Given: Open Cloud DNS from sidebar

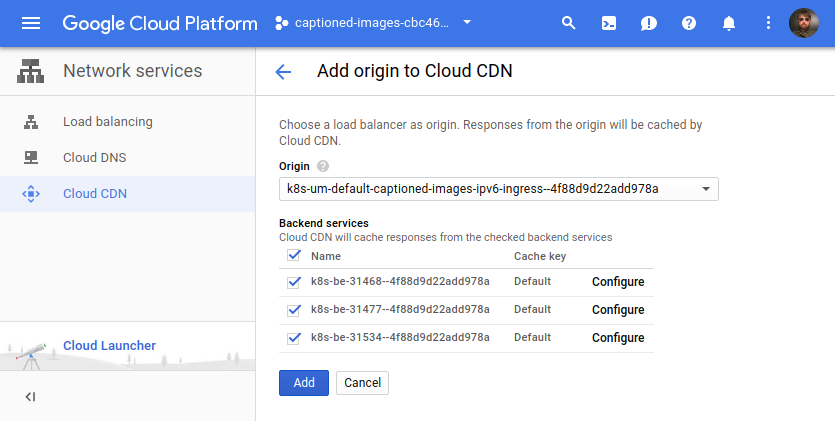Looking at the screenshot, I should pyautogui.click(x=94, y=158).
